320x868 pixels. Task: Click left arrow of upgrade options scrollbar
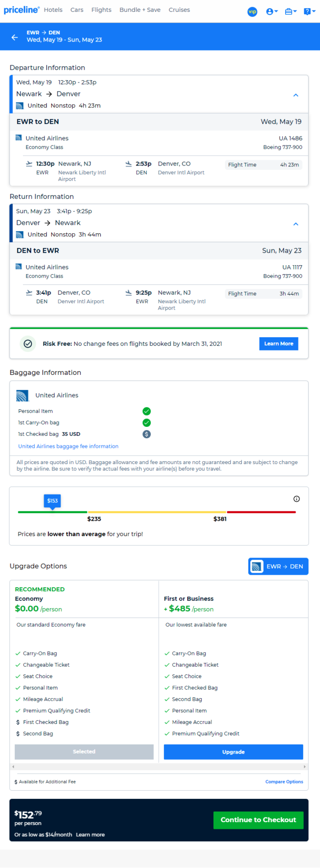coord(13,767)
